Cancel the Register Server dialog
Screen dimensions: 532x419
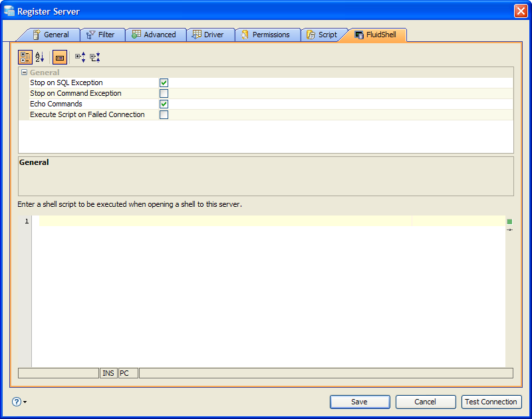[x=426, y=402]
